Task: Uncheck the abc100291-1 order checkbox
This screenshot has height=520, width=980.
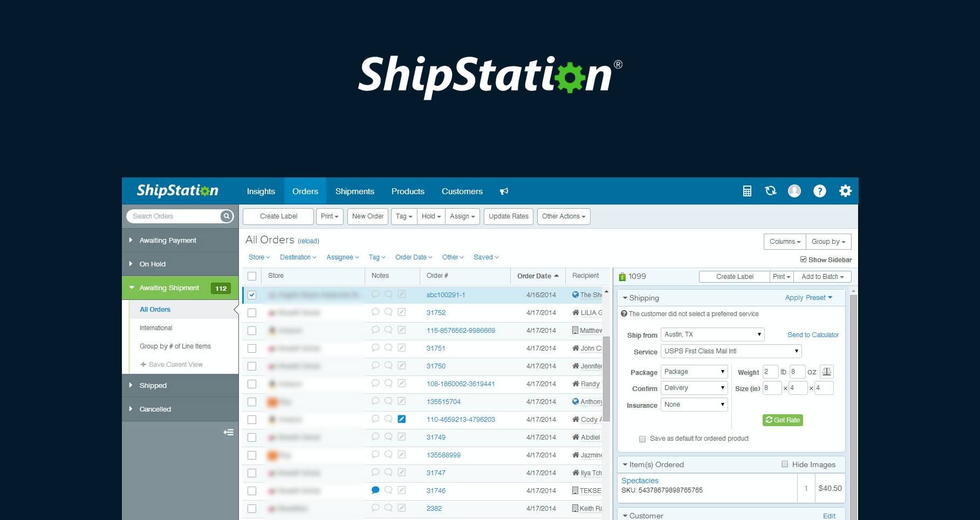Action: tap(252, 295)
